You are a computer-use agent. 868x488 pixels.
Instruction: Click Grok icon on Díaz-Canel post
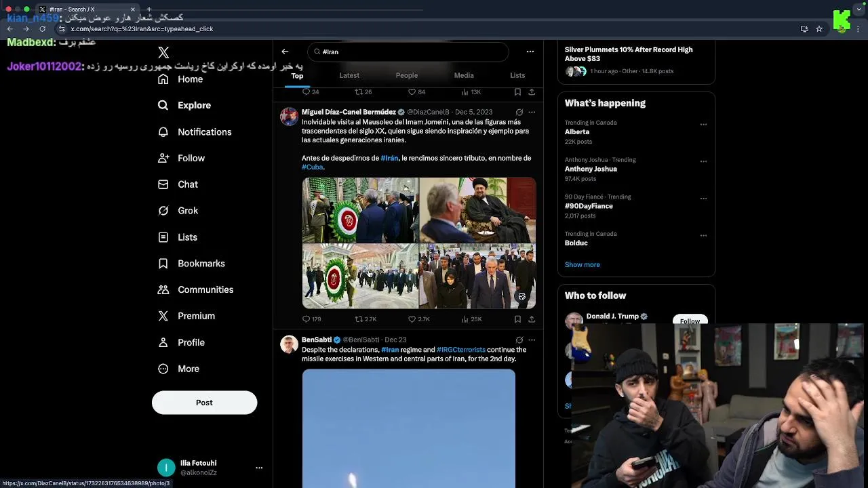(x=519, y=112)
